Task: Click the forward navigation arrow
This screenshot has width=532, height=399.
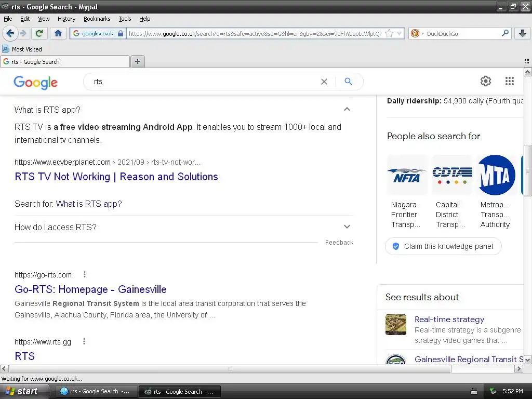Action: click(x=23, y=33)
